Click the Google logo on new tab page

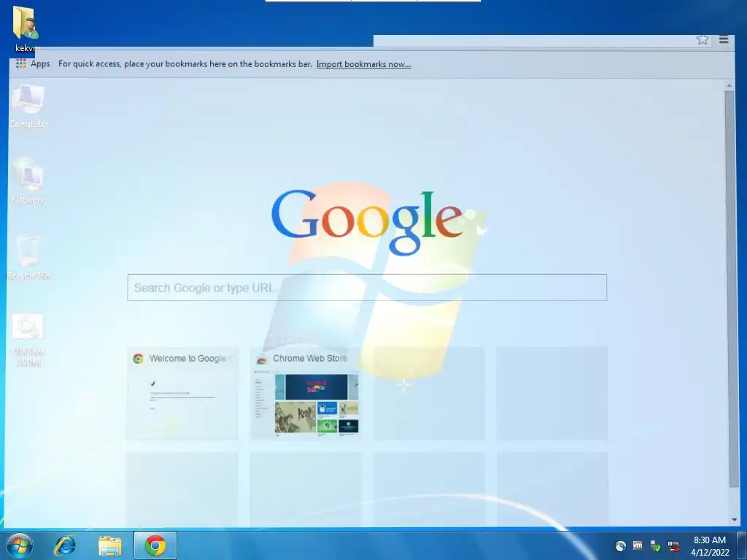coord(367,222)
